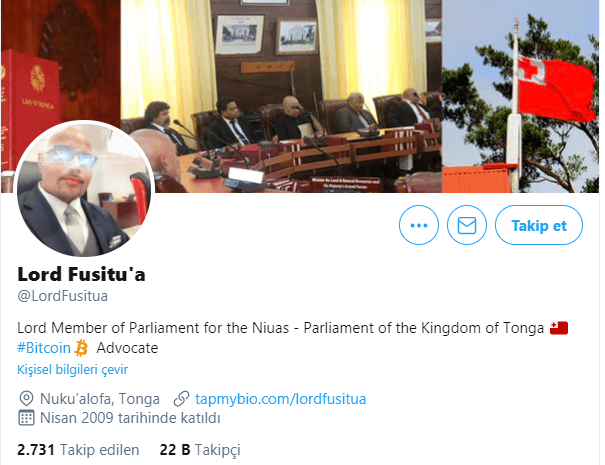The height and width of the screenshot is (465, 605).
Task: Open the three-dots more options button
Action: tap(419, 225)
